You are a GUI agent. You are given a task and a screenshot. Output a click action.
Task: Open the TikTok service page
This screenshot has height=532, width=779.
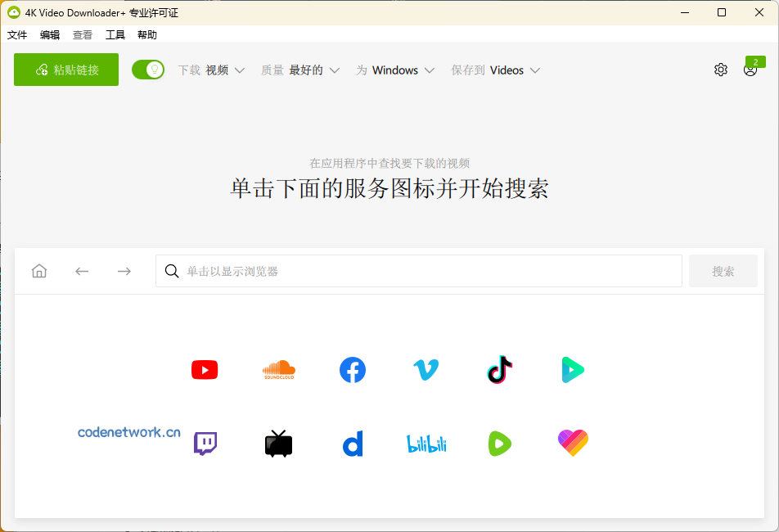[499, 370]
